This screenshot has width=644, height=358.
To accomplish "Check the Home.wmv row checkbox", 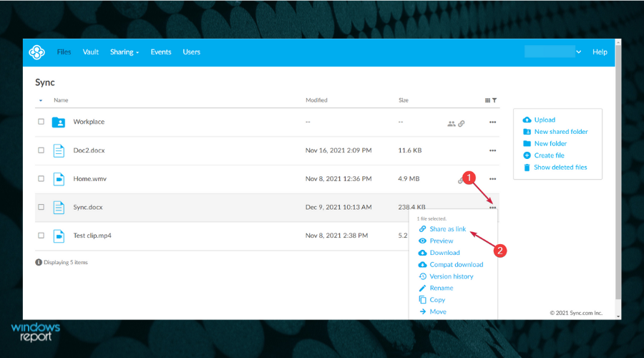I will pyautogui.click(x=41, y=179).
